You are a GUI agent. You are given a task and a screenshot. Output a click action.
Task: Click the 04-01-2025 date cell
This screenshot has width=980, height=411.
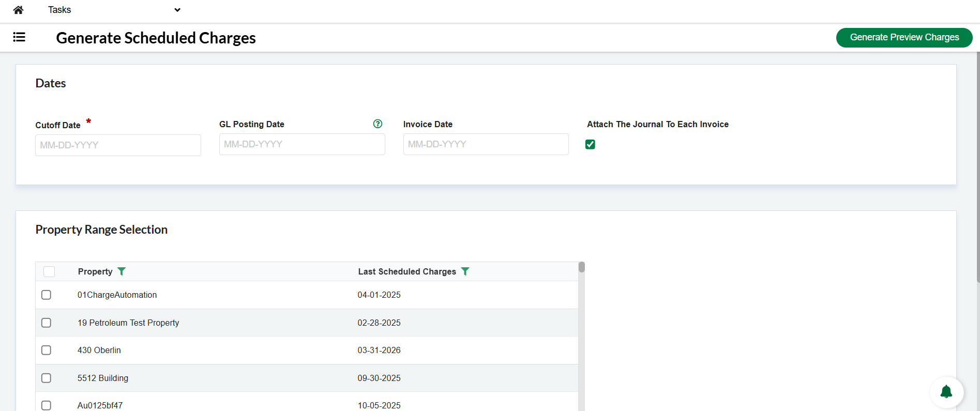click(379, 295)
